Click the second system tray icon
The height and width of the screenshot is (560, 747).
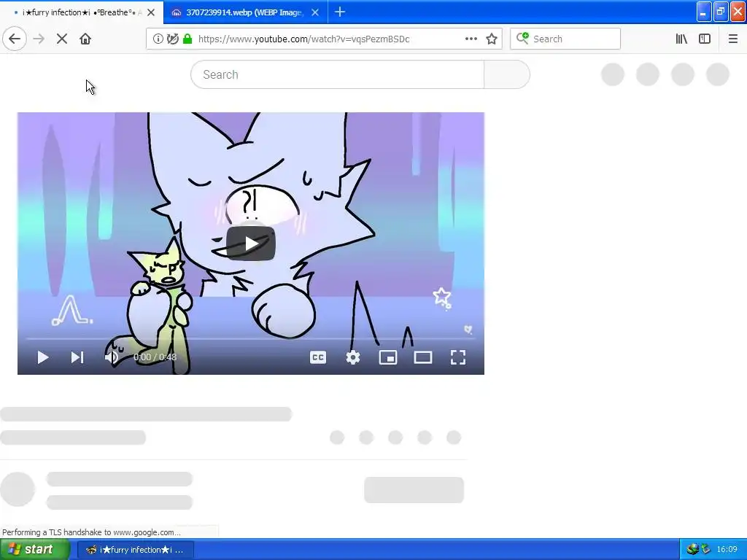coord(705,550)
